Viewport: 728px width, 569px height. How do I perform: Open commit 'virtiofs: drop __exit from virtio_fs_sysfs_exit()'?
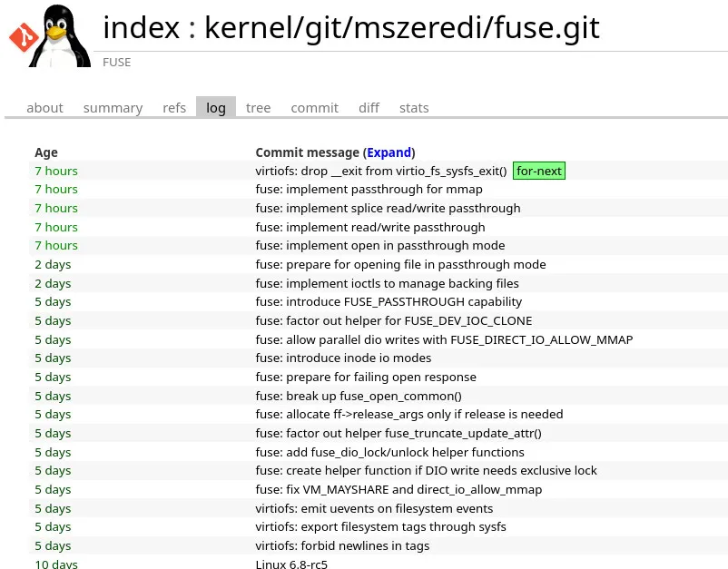coord(381,171)
